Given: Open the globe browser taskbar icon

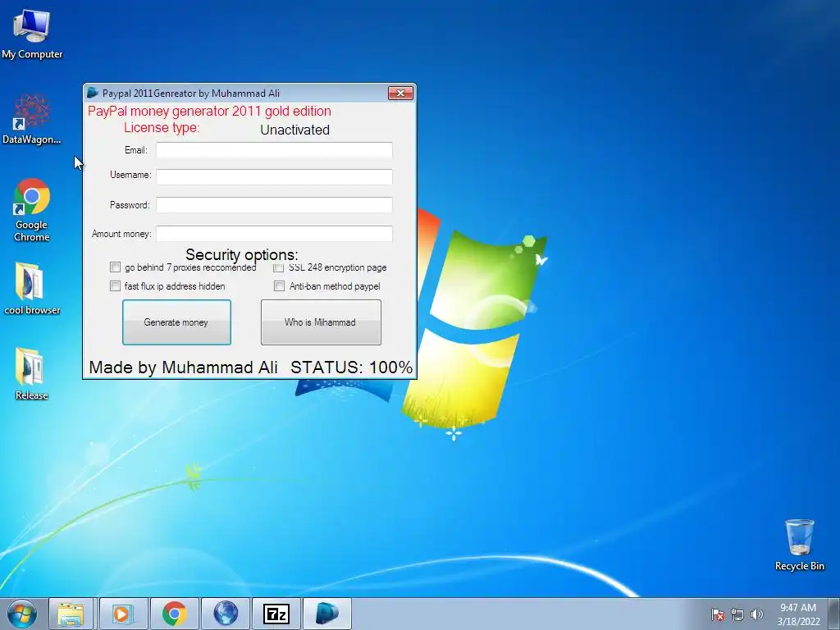Looking at the screenshot, I should point(226,614).
